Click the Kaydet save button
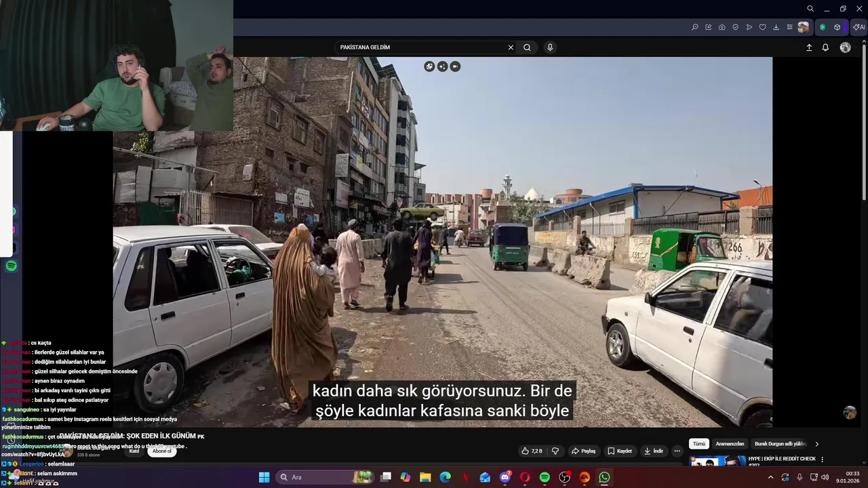The height and width of the screenshot is (488, 868). (x=620, y=451)
